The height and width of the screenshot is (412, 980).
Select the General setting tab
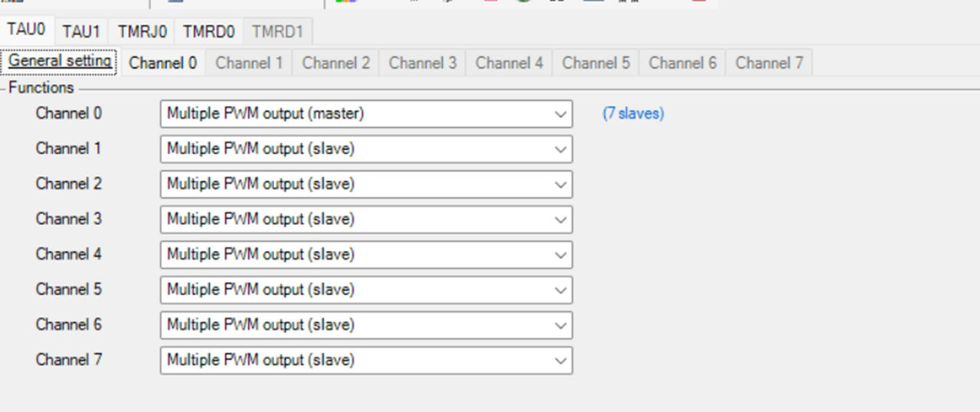click(x=60, y=61)
